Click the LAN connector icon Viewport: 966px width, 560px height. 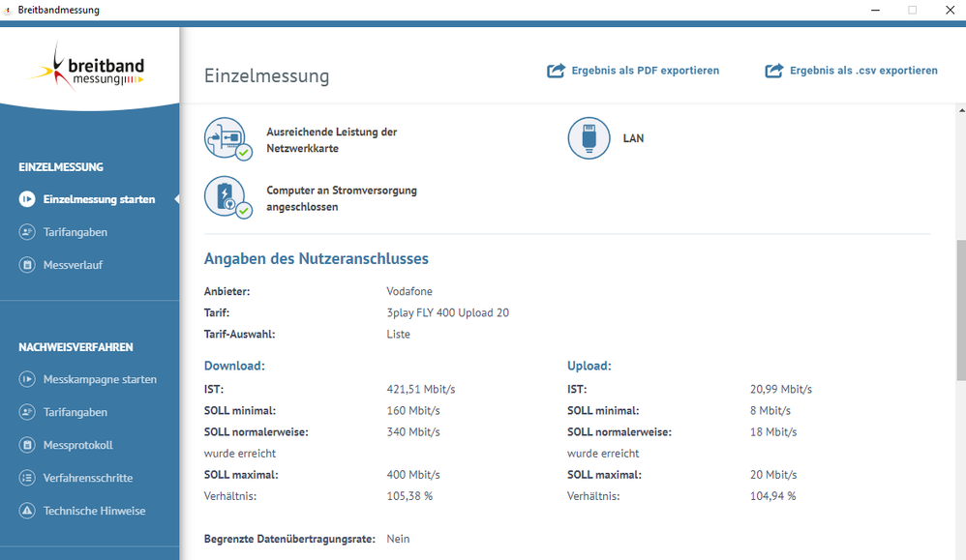(589, 138)
